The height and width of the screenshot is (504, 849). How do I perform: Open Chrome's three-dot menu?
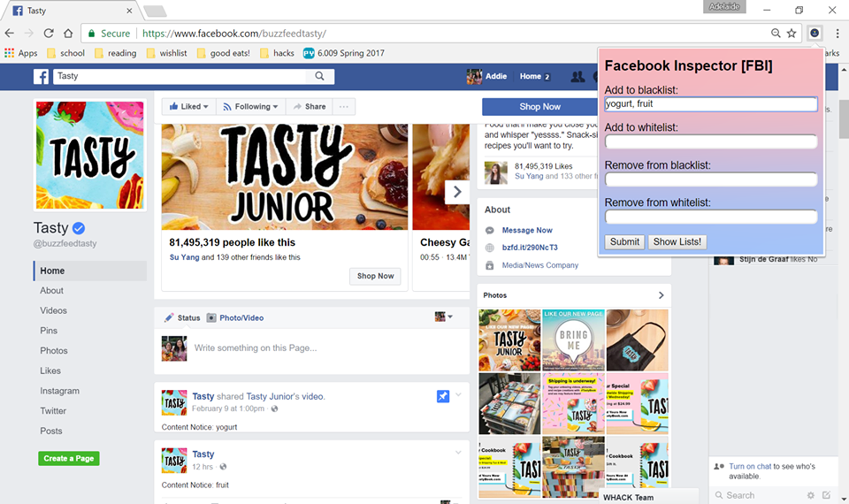click(x=838, y=33)
